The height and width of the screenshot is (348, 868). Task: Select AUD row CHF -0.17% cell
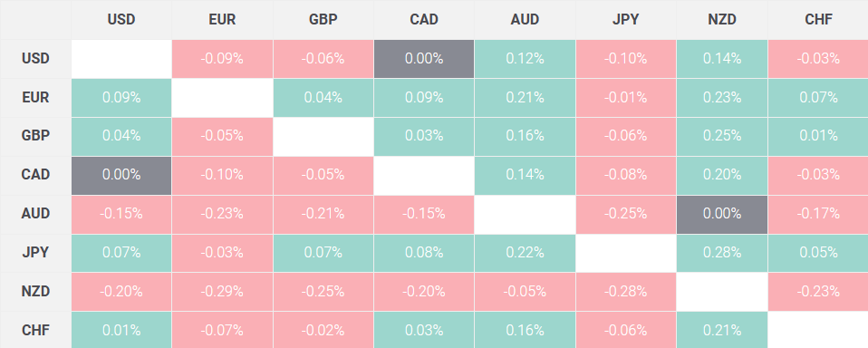click(x=817, y=214)
